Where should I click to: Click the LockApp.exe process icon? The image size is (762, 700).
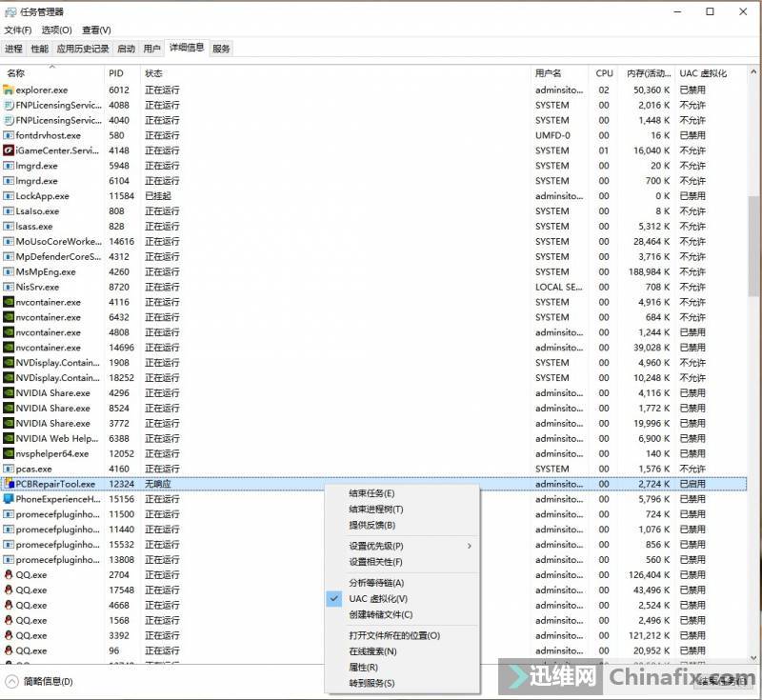click(9, 196)
